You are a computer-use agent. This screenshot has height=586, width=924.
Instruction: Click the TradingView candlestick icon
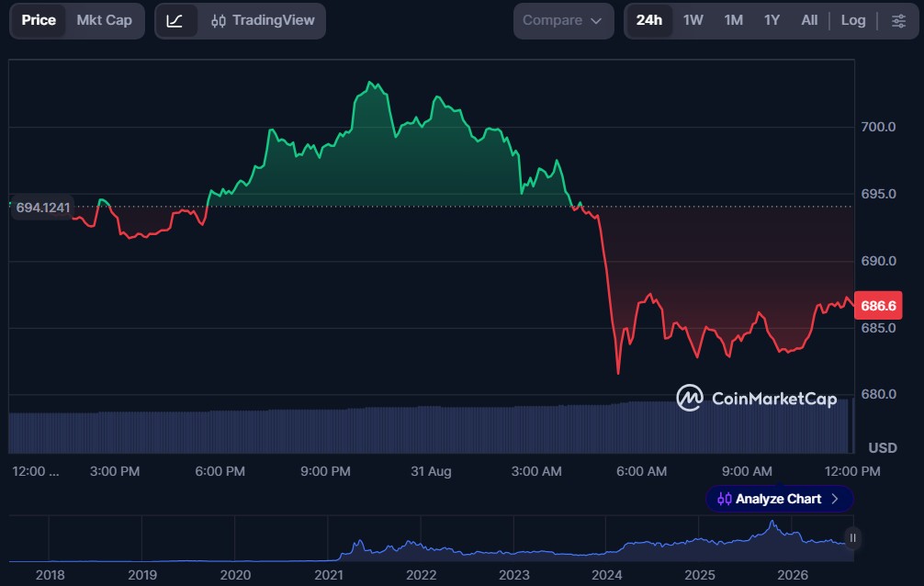point(218,21)
